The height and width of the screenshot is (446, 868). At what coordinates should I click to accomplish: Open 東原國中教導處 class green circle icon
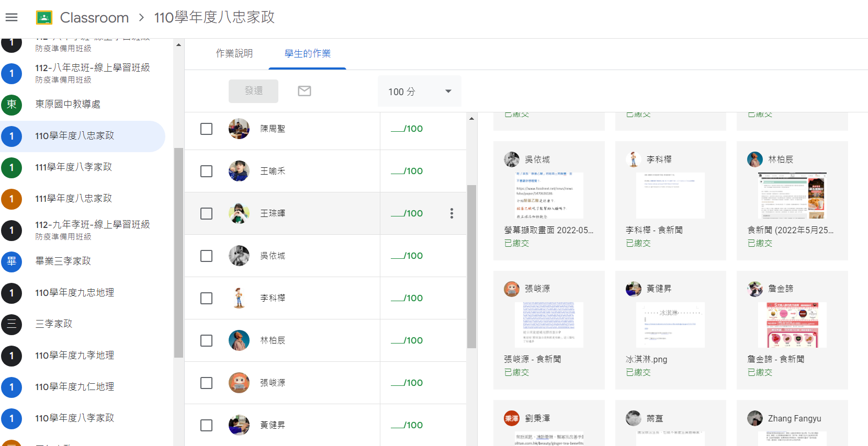point(12,105)
